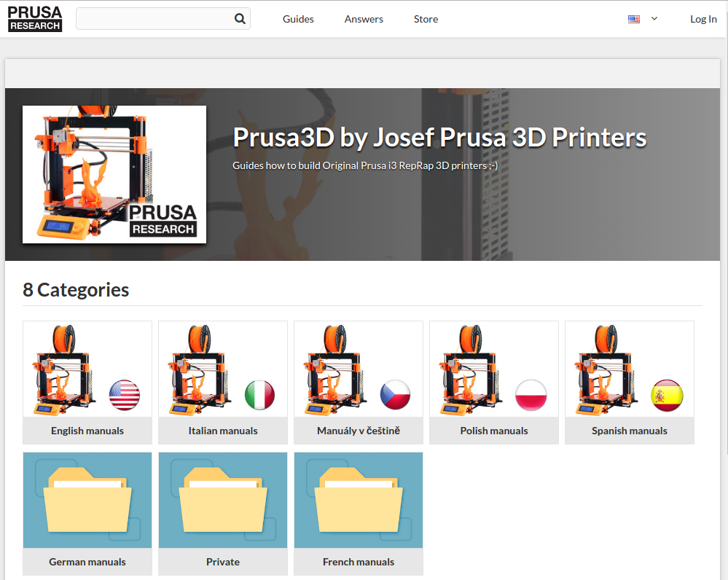
Task: Open the Store menu item
Action: coord(426,19)
